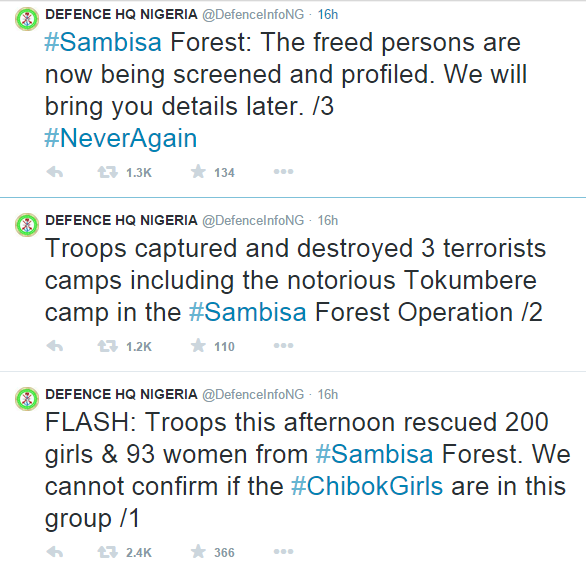Reply to the FLASH rescued girls tweet
This screenshot has width=586, height=575.
click(55, 552)
